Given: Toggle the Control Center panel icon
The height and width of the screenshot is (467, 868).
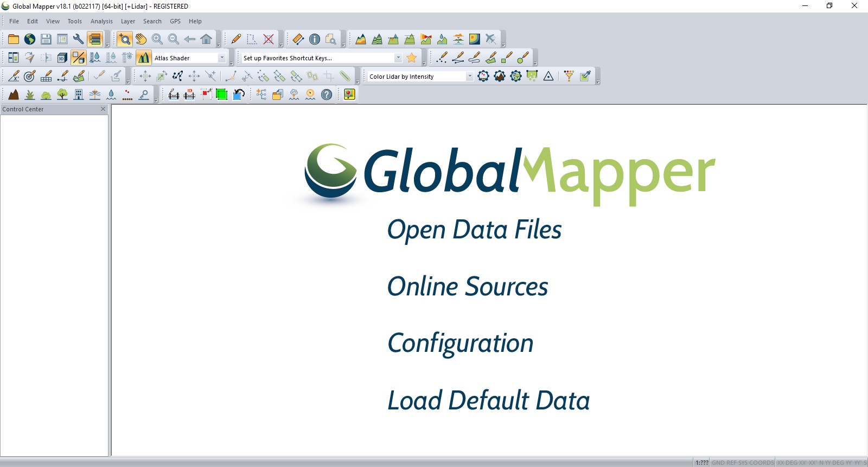Looking at the screenshot, I should (x=95, y=39).
